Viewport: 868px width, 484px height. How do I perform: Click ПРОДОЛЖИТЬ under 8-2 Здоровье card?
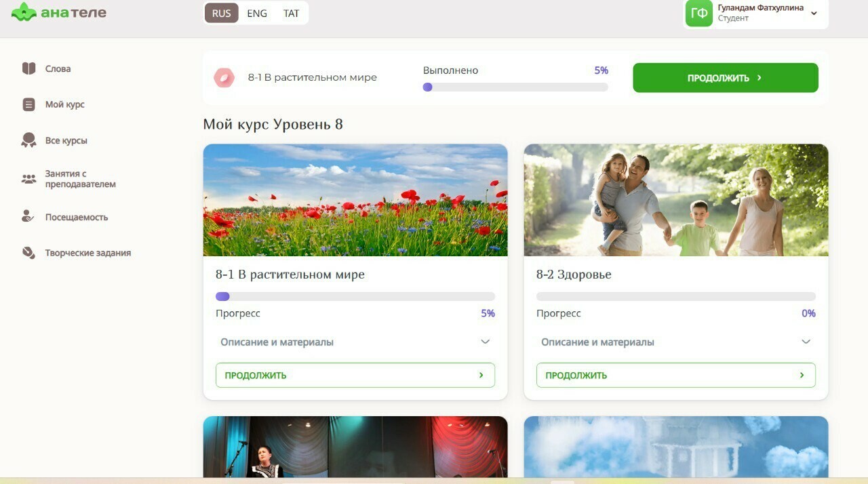click(x=675, y=375)
